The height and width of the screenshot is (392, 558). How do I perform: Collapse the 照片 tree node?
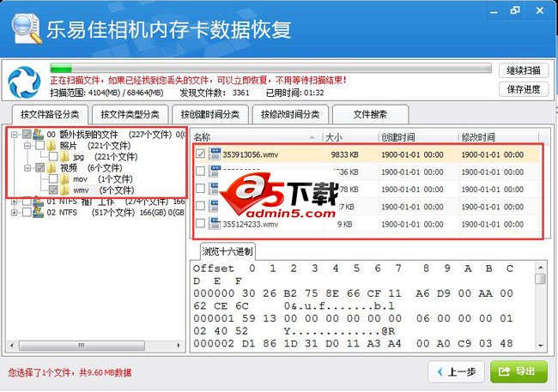tap(27, 146)
